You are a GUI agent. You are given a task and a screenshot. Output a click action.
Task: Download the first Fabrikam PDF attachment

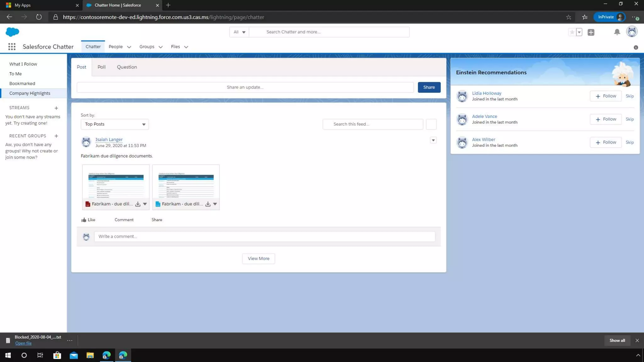click(x=138, y=204)
